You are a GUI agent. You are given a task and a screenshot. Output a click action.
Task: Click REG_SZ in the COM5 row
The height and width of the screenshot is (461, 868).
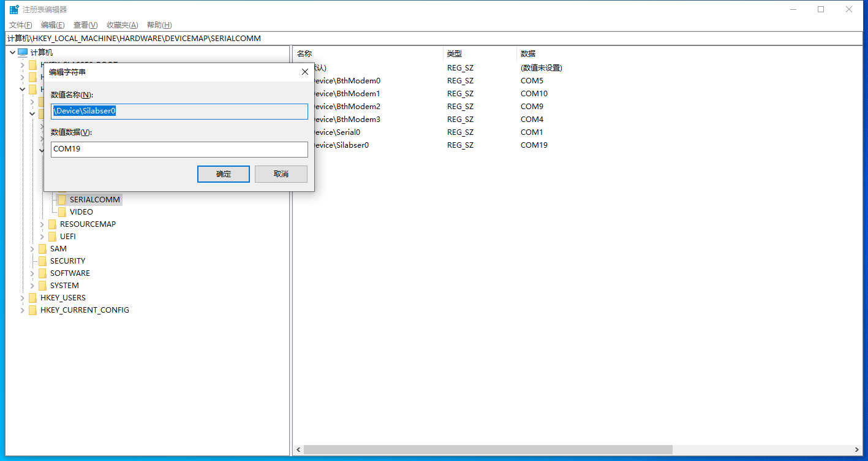[460, 81]
